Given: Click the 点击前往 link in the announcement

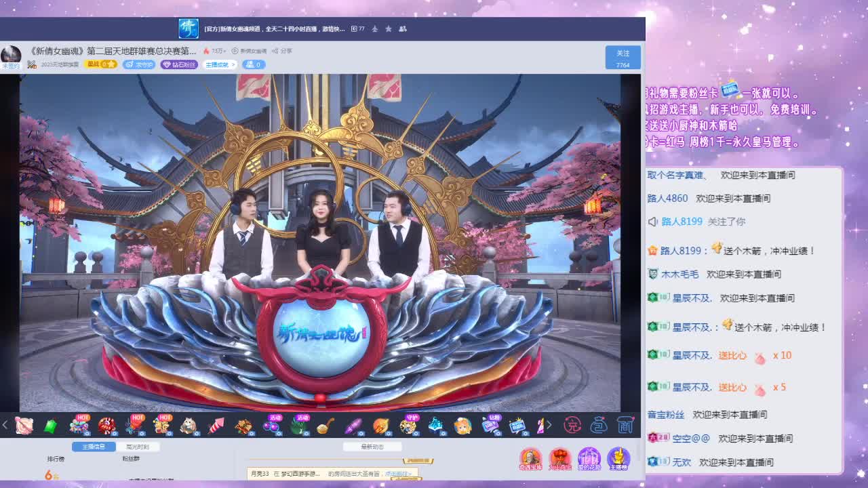Looking at the screenshot, I should click(x=398, y=474).
